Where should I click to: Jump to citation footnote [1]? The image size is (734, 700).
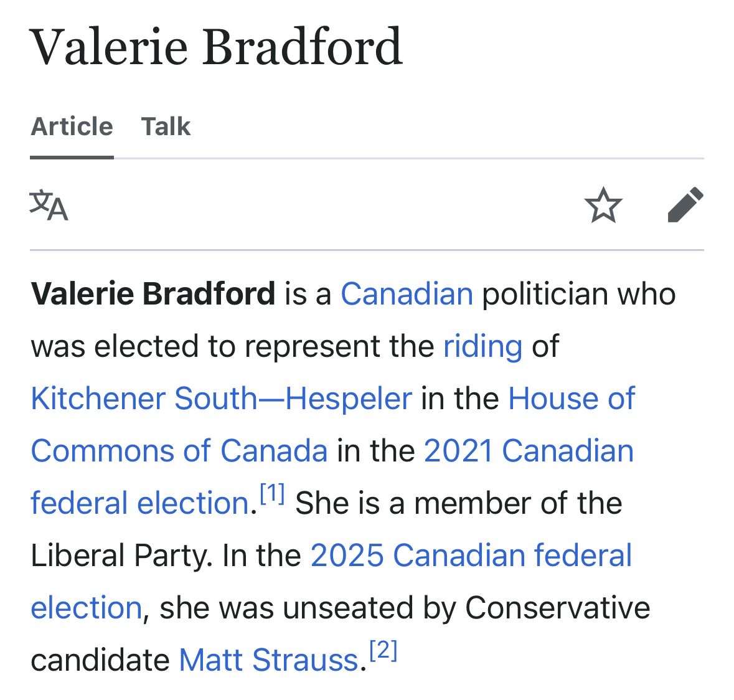pyautogui.click(x=272, y=494)
